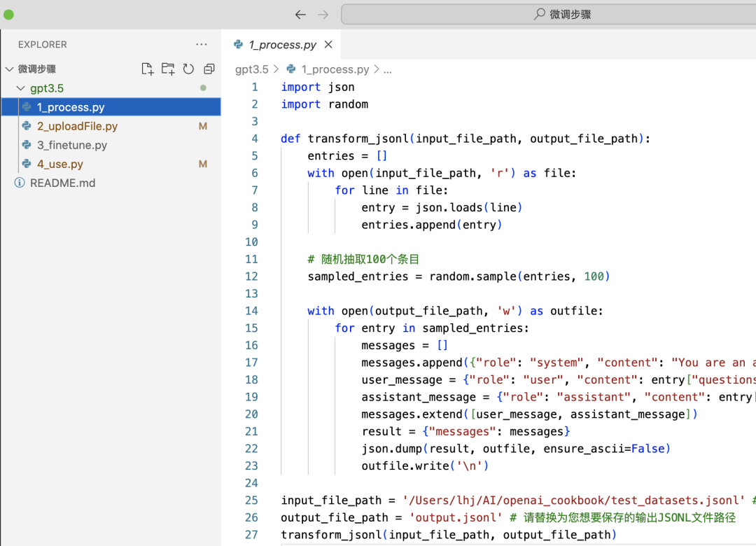Viewport: 756px width, 546px height.
Task: Close the 1_process.py editor tab
Action: (x=328, y=44)
